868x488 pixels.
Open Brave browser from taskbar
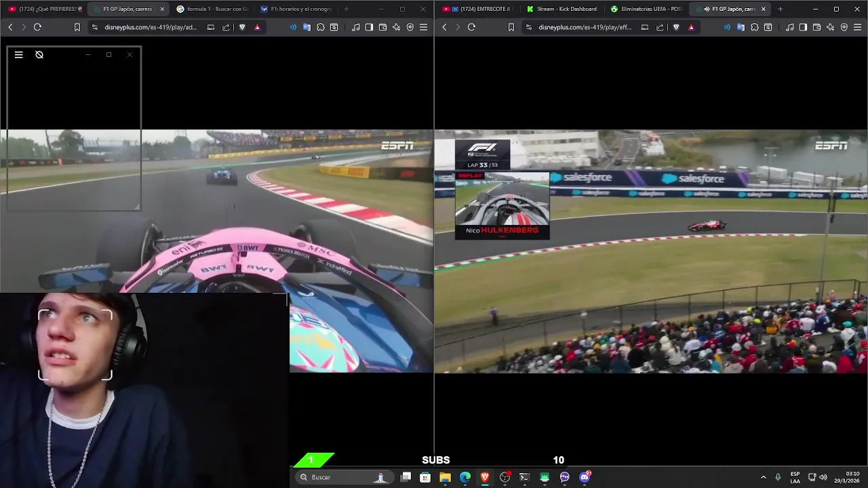click(485, 477)
